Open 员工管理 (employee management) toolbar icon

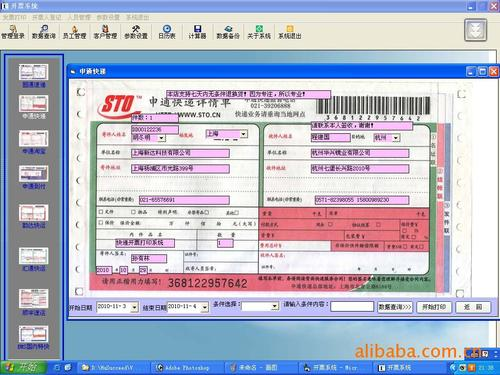75,32
